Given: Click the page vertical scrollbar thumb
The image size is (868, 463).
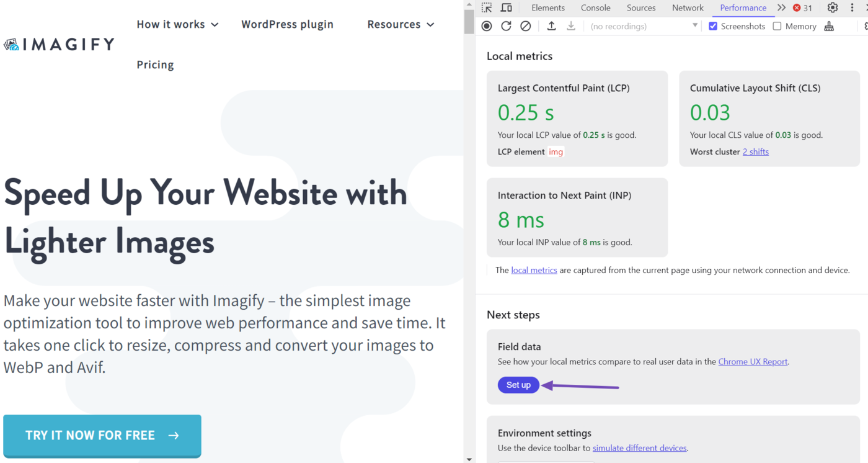Looking at the screenshot, I should (469, 22).
